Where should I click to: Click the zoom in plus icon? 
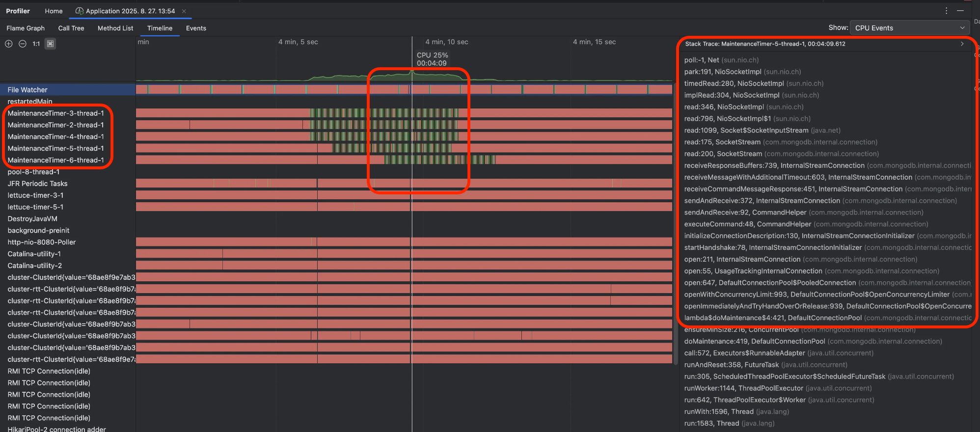9,44
